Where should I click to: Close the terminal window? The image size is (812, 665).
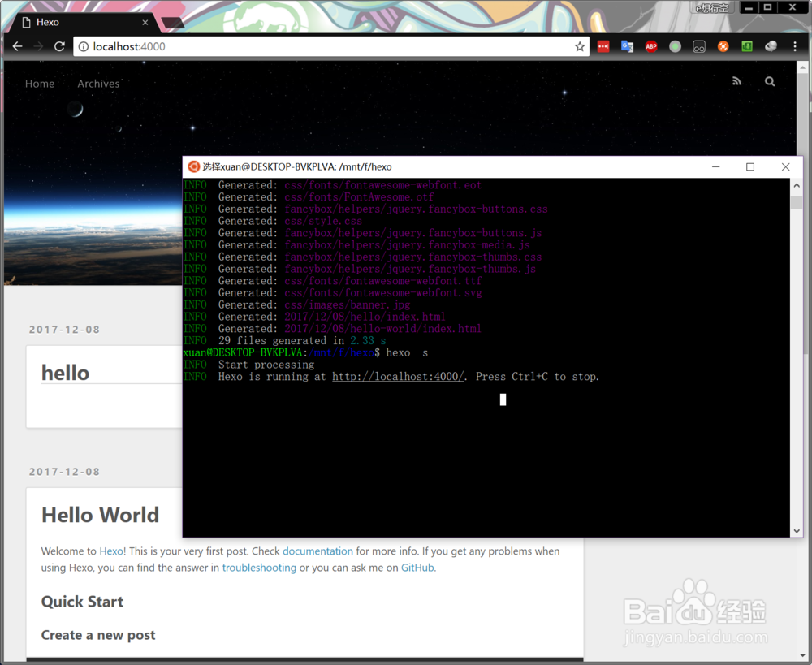785,166
